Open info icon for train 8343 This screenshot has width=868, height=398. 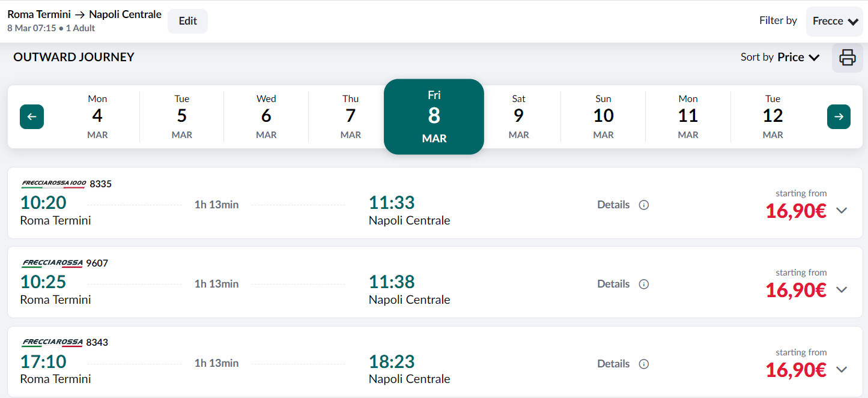[644, 364]
